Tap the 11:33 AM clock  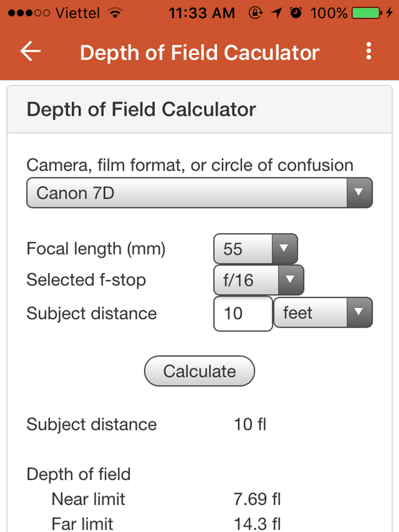click(202, 13)
